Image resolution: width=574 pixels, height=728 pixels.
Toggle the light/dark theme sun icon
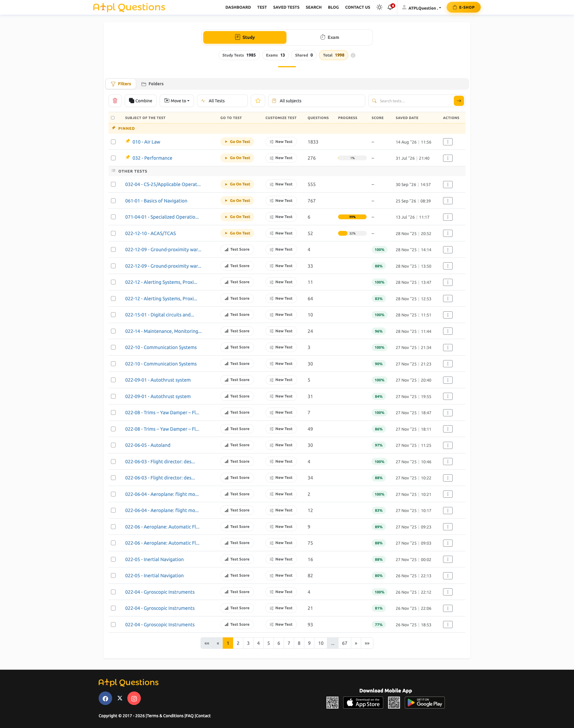point(379,7)
